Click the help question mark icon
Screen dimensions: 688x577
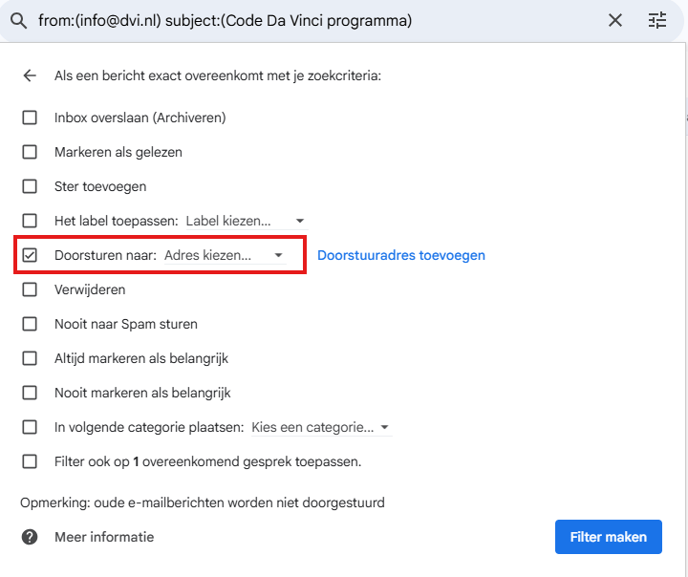tap(30, 537)
